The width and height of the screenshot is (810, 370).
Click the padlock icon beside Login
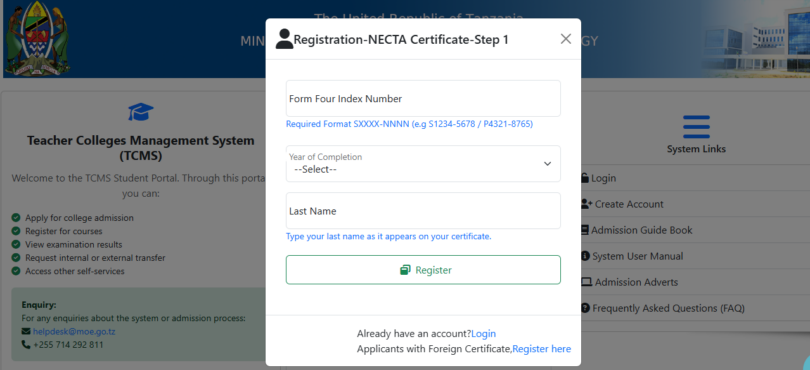coord(585,178)
